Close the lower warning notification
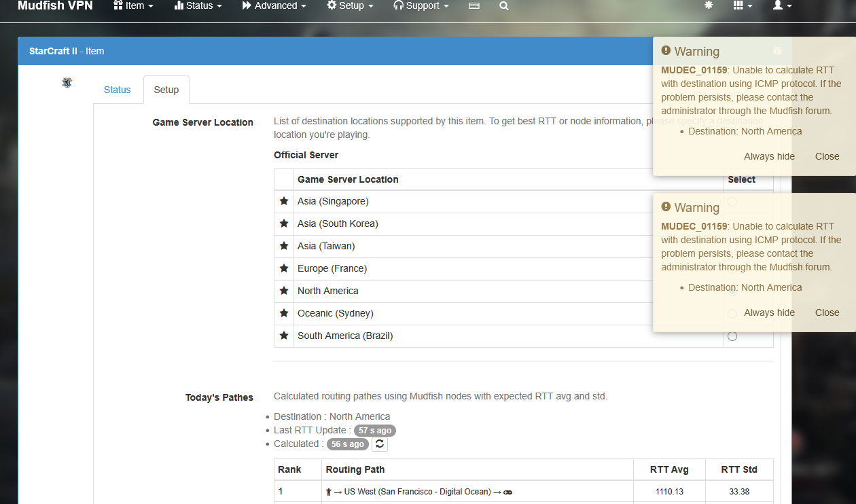 coord(827,312)
